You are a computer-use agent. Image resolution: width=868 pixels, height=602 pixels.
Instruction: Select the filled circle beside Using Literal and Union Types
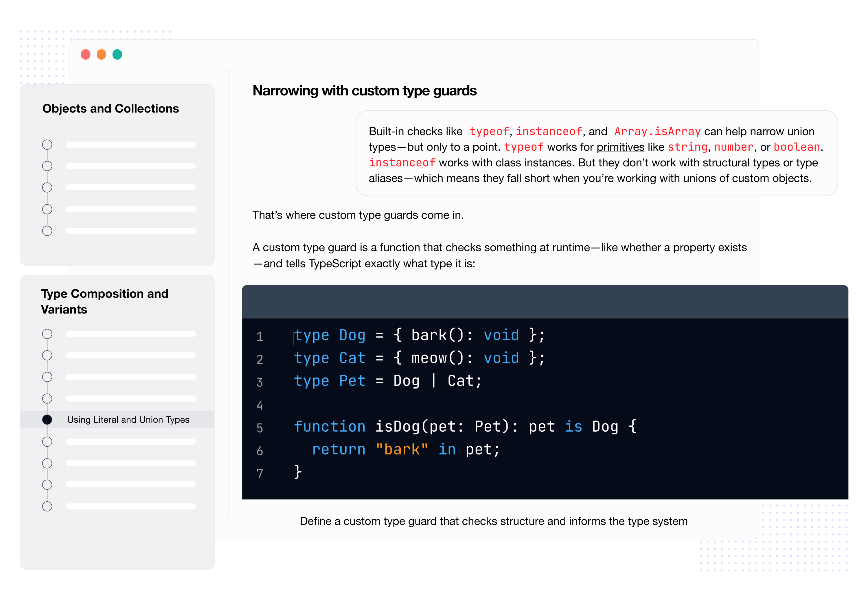(x=47, y=419)
